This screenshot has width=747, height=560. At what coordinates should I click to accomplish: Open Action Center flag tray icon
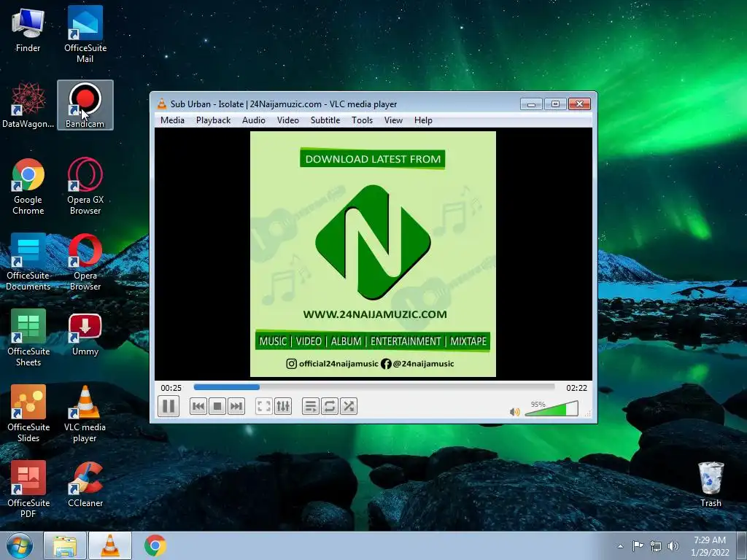pyautogui.click(x=638, y=545)
